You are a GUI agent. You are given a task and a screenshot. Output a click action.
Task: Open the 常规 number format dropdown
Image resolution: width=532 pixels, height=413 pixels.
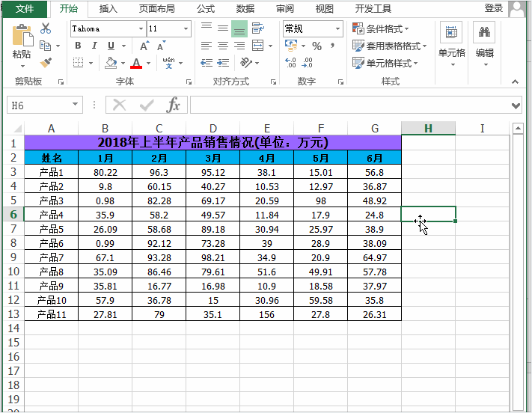click(x=337, y=29)
